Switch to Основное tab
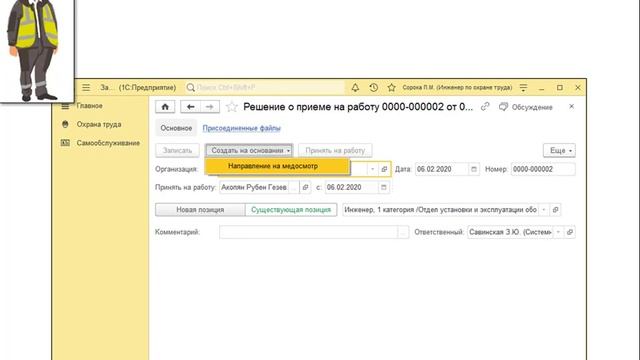The image size is (640, 360). (176, 128)
